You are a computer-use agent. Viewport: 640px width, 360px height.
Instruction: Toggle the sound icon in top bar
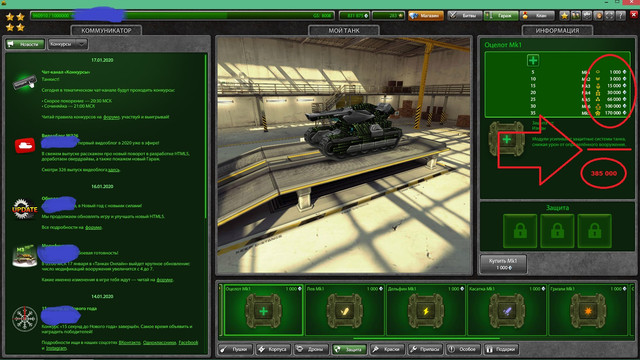click(x=598, y=16)
